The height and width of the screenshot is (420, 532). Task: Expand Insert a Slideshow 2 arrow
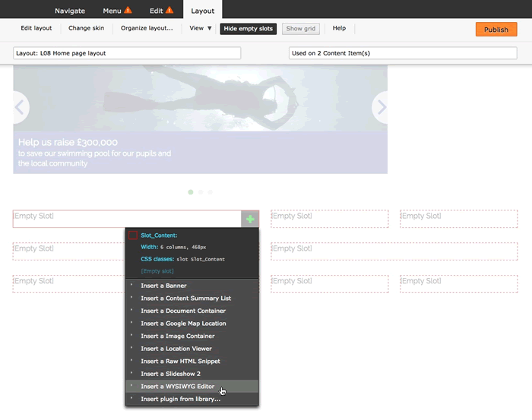click(x=131, y=374)
